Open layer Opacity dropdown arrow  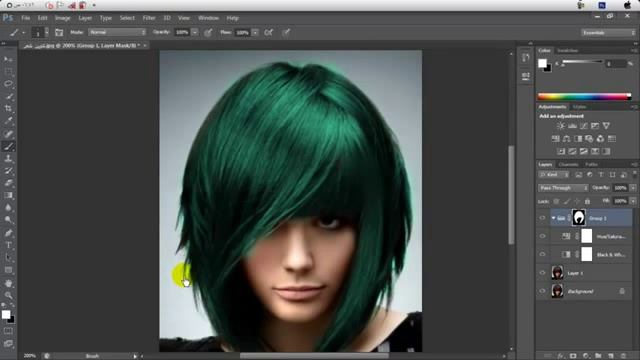(633, 188)
